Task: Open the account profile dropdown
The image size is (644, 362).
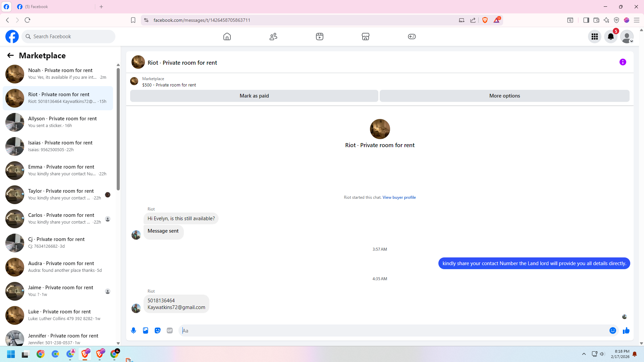Action: click(x=627, y=37)
